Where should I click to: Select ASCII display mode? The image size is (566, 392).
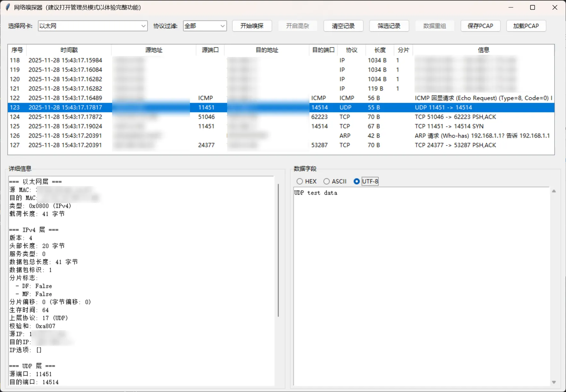point(326,182)
